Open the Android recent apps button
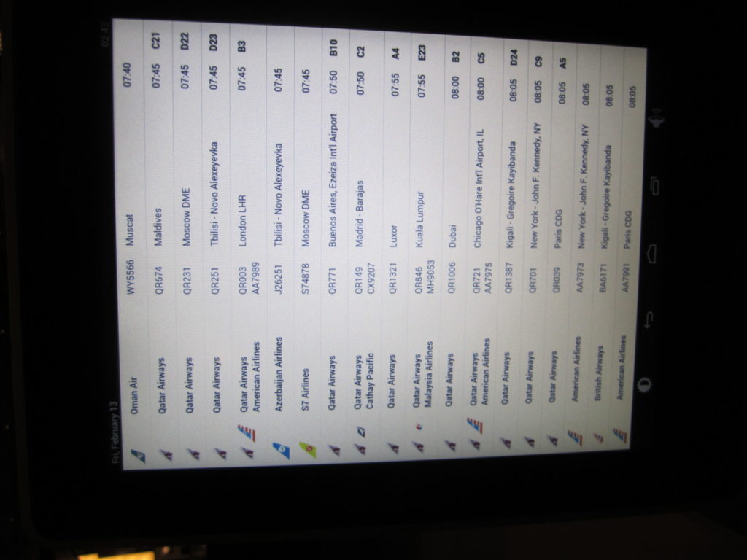The height and width of the screenshot is (560, 747). click(x=654, y=186)
